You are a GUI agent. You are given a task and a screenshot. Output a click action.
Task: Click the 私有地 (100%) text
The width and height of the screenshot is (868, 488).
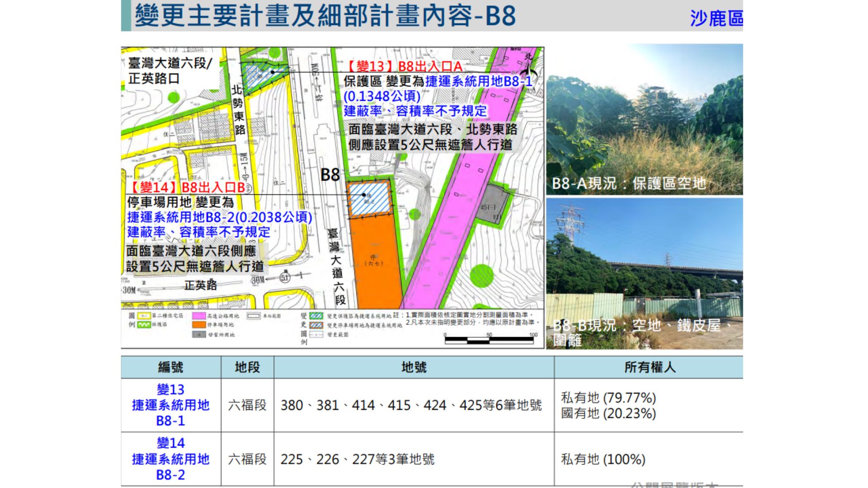604,459
